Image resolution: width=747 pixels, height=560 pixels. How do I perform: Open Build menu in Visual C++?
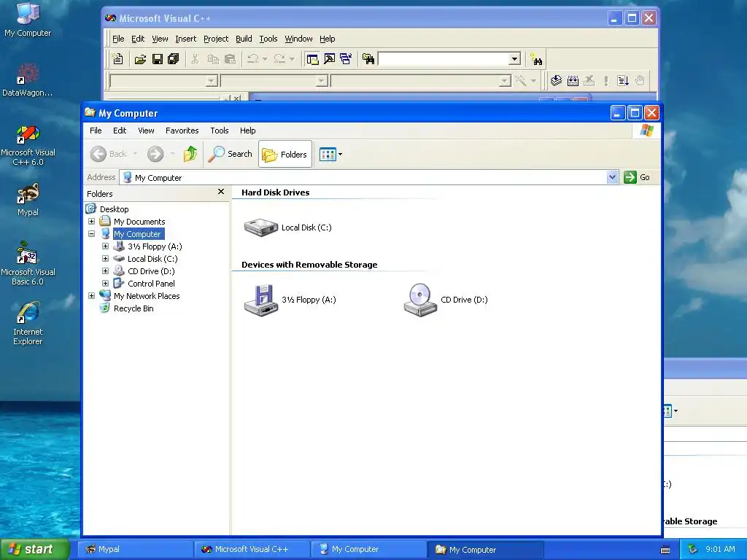pos(244,39)
